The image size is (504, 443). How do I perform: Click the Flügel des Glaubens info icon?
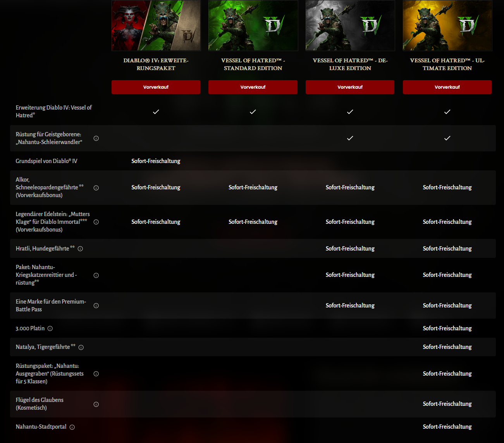click(96, 404)
